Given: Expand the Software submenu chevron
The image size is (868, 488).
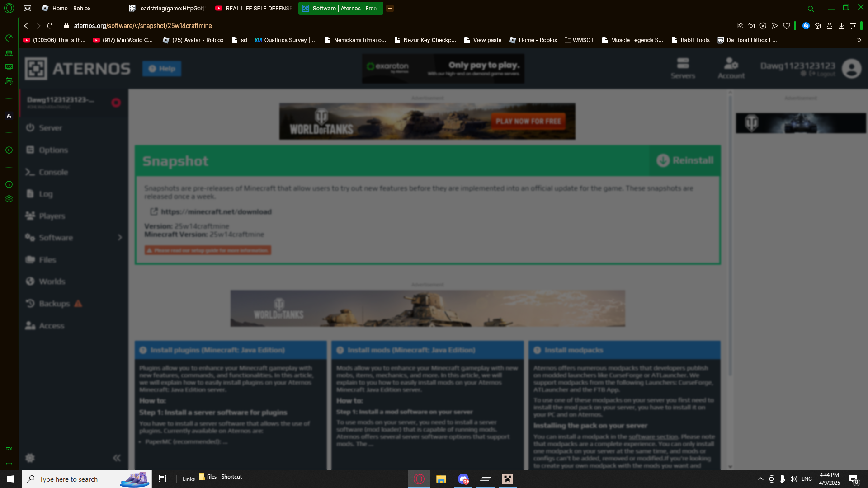Looking at the screenshot, I should tap(120, 238).
